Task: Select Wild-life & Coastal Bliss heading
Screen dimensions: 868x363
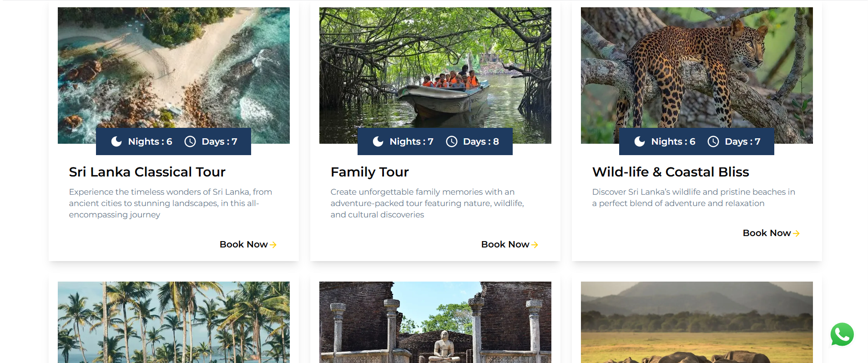Action: coord(670,172)
